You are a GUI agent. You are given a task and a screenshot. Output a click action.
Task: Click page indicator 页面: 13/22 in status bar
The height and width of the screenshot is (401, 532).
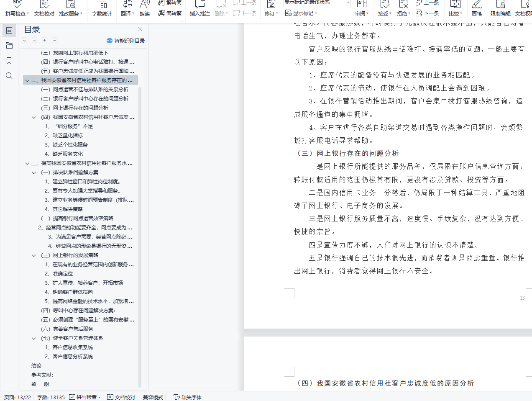click(x=18, y=397)
